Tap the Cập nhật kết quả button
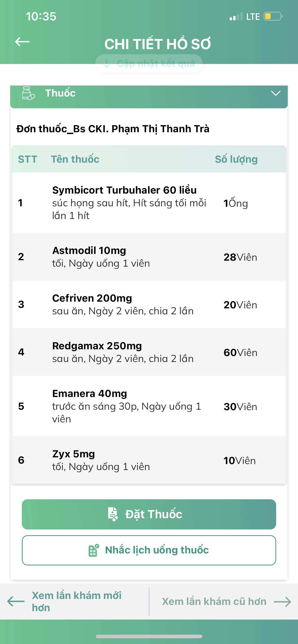The image size is (298, 644). pyautogui.click(x=149, y=64)
